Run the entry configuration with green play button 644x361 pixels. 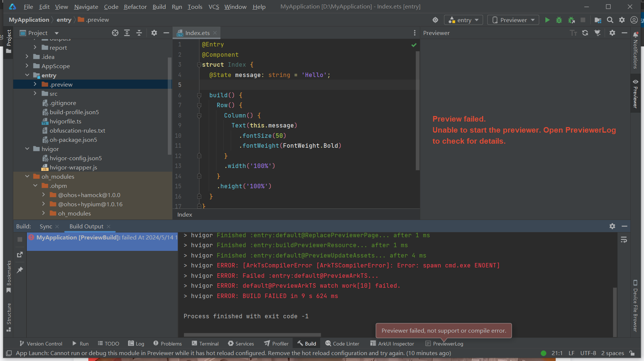coord(547,20)
